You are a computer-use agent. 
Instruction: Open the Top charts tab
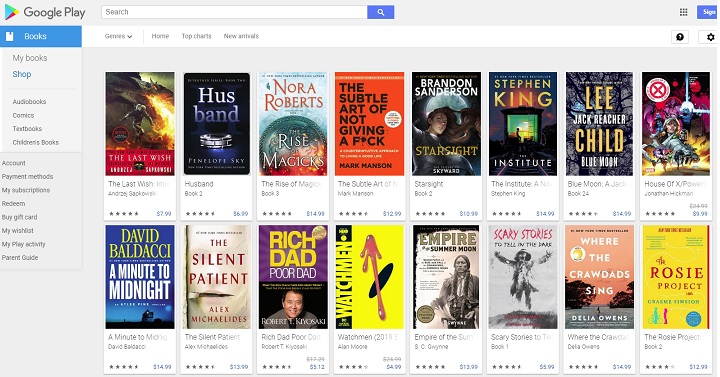pos(196,36)
